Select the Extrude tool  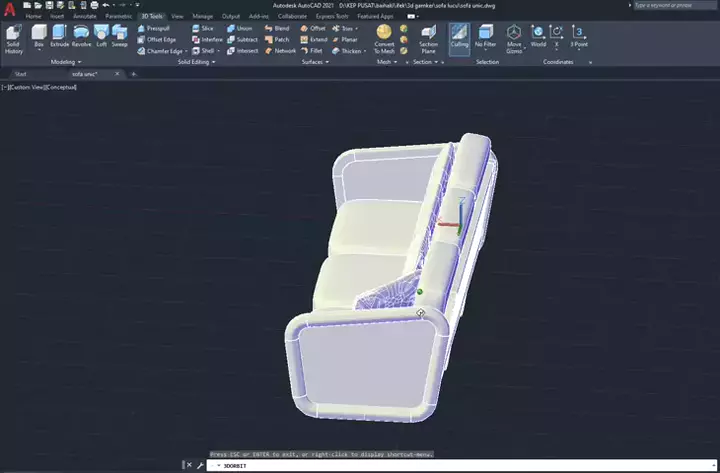pyautogui.click(x=59, y=37)
